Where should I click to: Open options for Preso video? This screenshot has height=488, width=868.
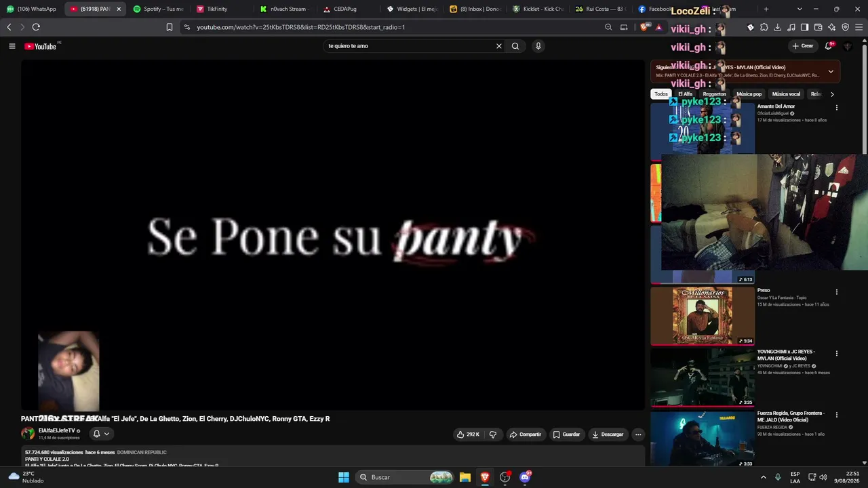[x=836, y=292]
